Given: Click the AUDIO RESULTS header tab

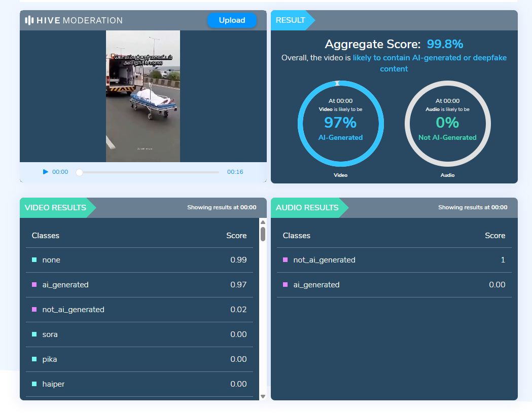Looking at the screenshot, I should click(307, 208).
